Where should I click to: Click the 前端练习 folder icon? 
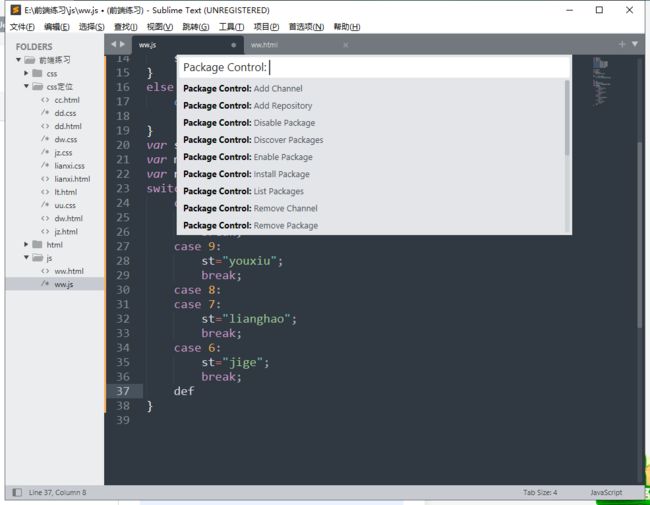[29, 60]
